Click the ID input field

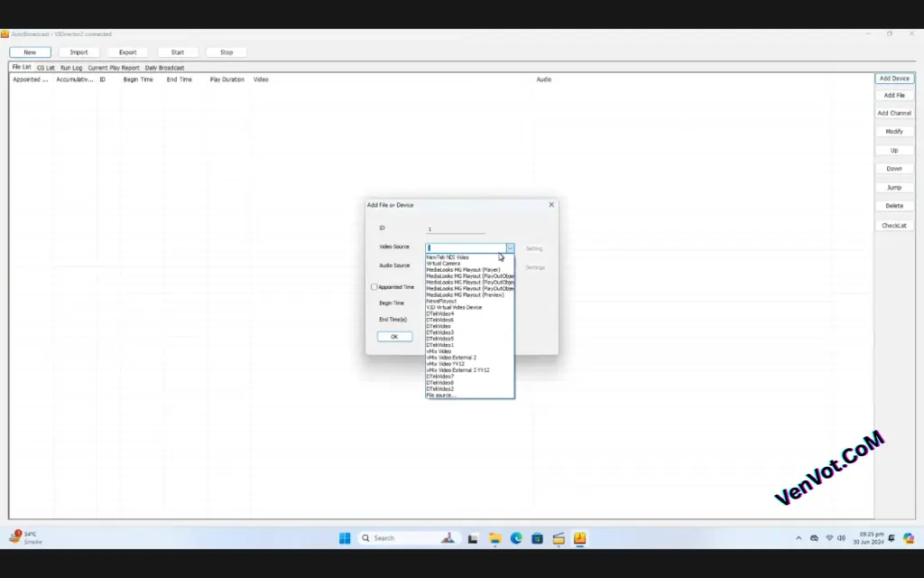click(456, 228)
